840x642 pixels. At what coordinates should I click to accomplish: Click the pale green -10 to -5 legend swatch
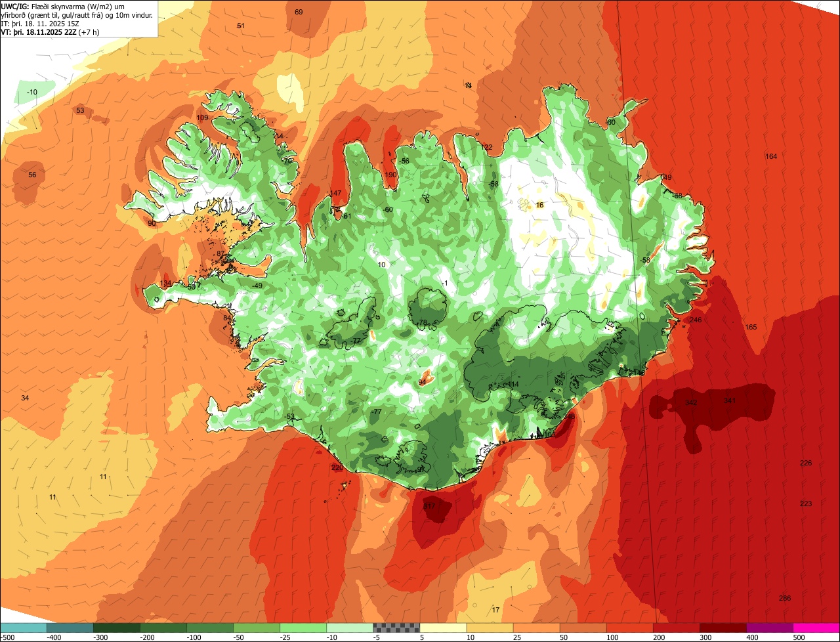point(349,628)
